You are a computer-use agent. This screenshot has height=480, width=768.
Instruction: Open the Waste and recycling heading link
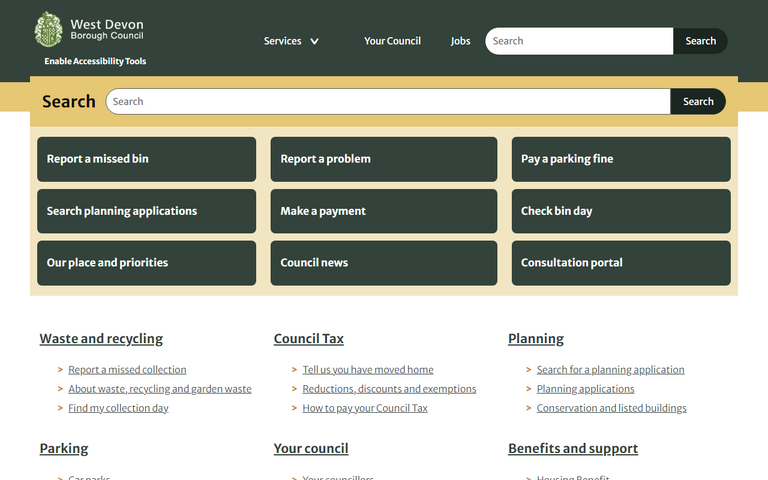[101, 339]
